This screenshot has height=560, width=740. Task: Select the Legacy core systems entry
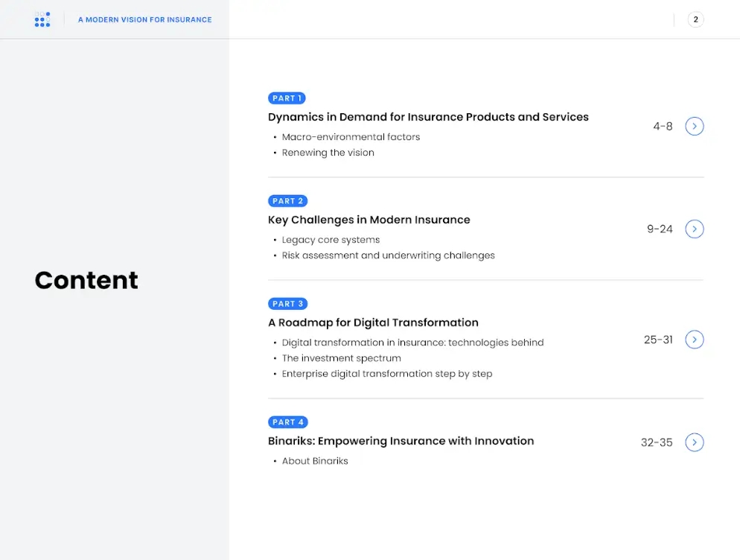click(331, 240)
